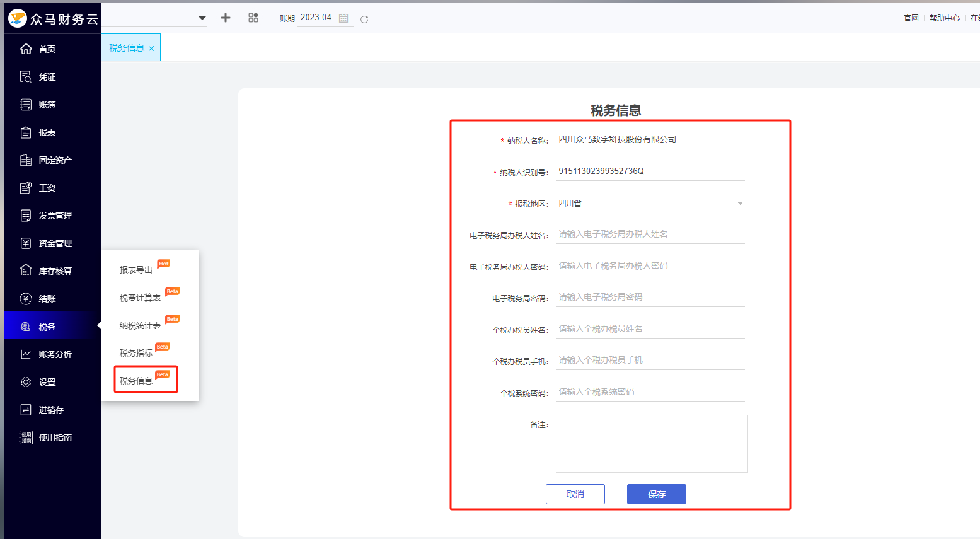Click the 纳税人名称 input field
980x539 pixels.
650,140
